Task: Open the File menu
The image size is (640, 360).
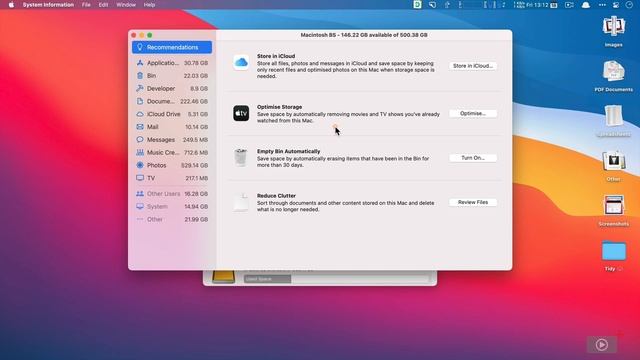Action: tap(86, 5)
